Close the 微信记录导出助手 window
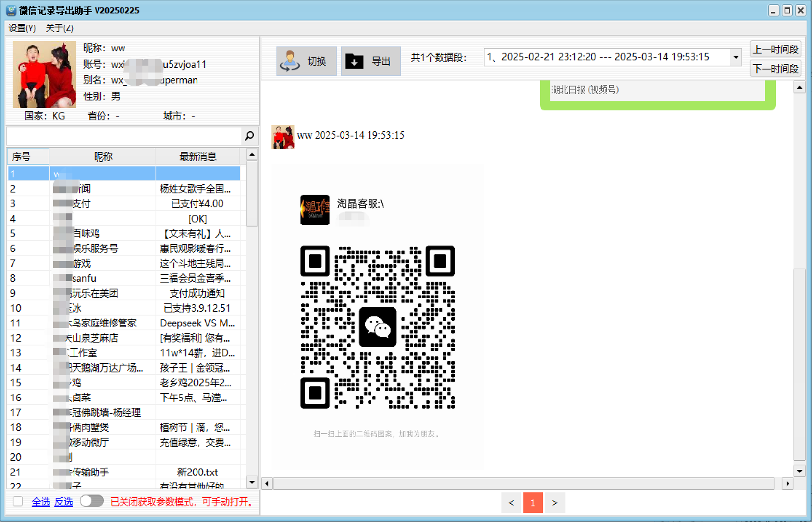This screenshot has width=812, height=522. (801, 10)
